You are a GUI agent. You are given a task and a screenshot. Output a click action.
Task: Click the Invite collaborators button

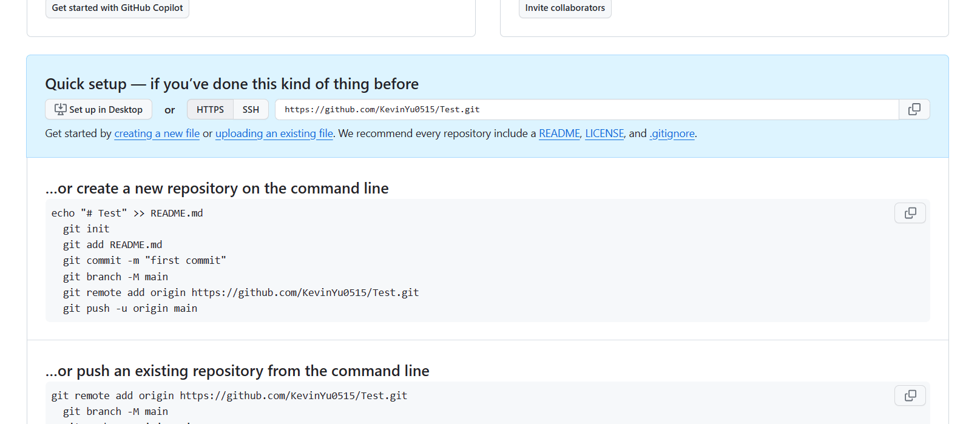565,8
